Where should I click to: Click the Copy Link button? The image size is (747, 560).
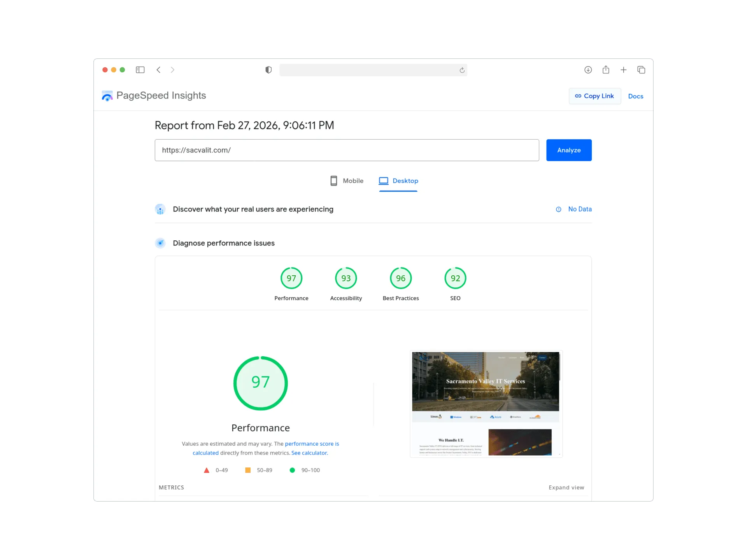[x=594, y=96]
